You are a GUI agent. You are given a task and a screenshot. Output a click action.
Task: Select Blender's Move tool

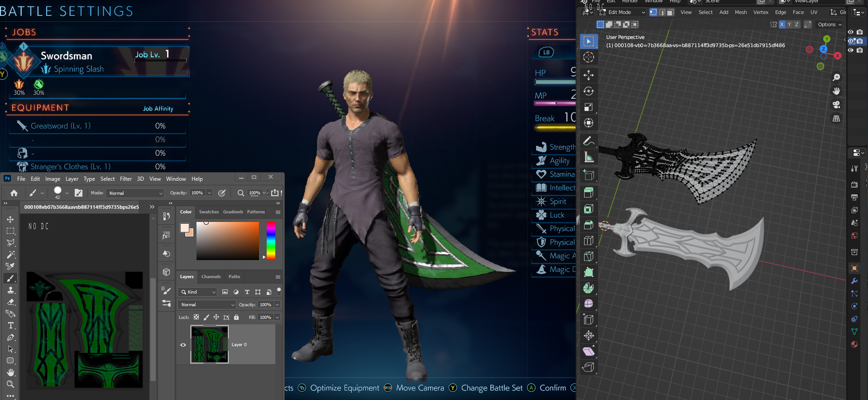[589, 75]
